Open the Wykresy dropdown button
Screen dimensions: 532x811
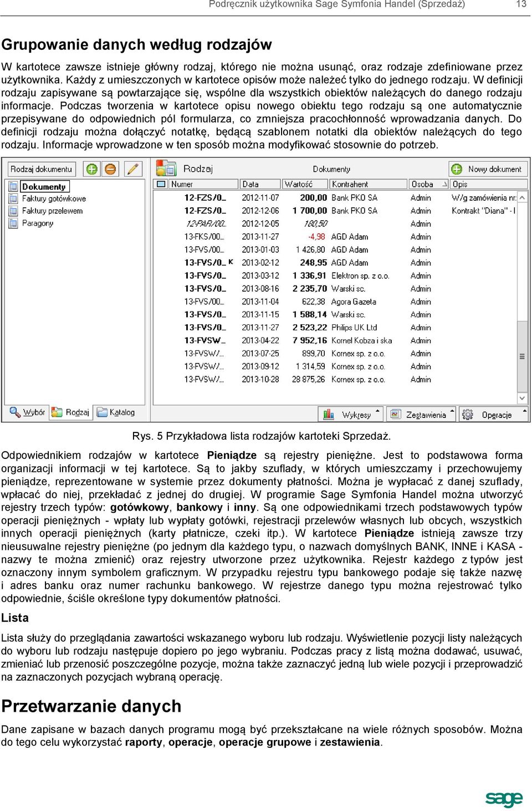(351, 415)
